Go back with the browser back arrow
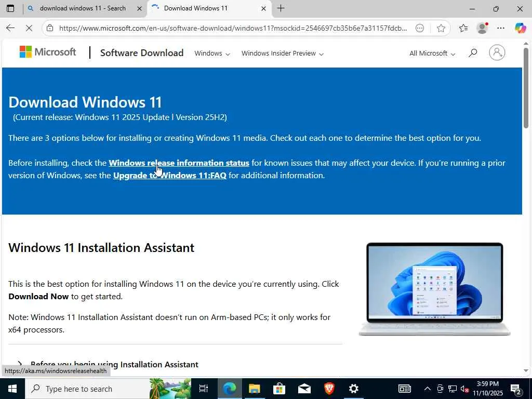Screen dimensions: 532x399 (10, 28)
